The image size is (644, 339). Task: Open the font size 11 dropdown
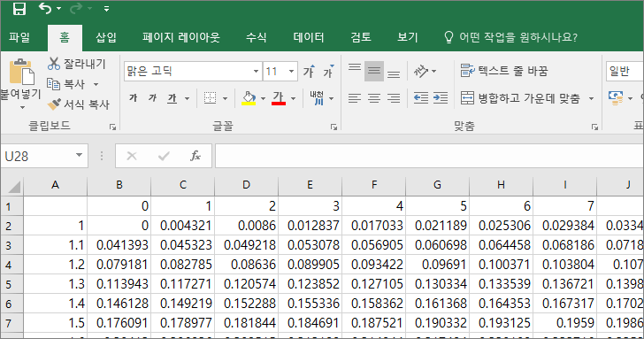pos(291,72)
